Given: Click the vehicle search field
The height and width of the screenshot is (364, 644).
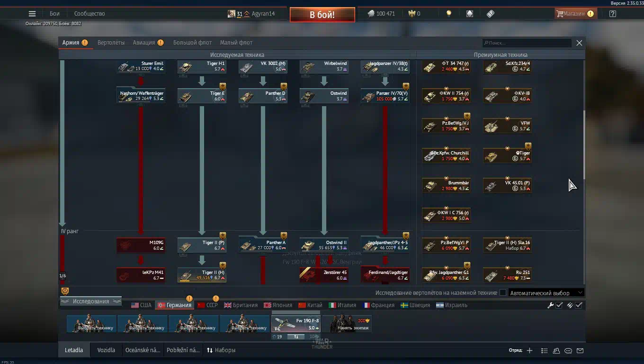Looking at the screenshot, I should (527, 43).
